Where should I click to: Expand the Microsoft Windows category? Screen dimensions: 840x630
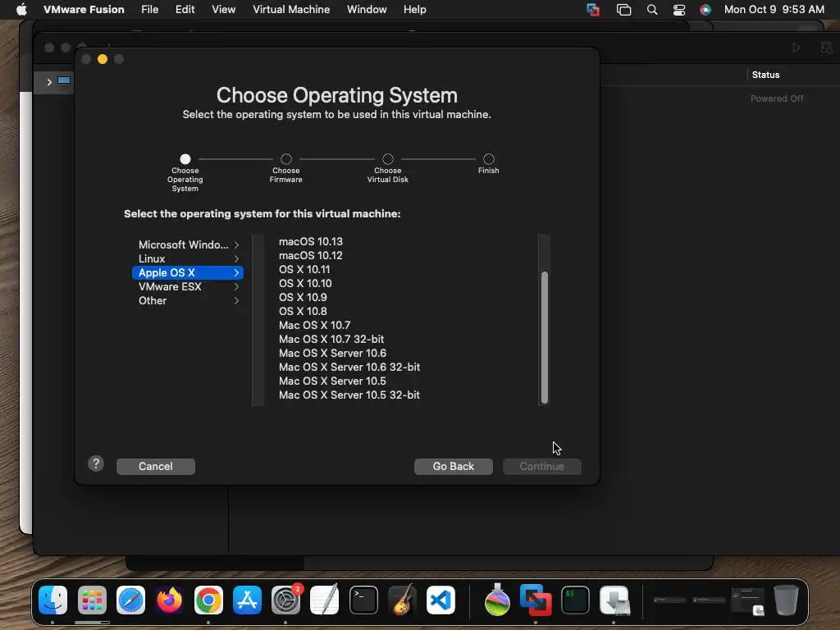pos(188,244)
